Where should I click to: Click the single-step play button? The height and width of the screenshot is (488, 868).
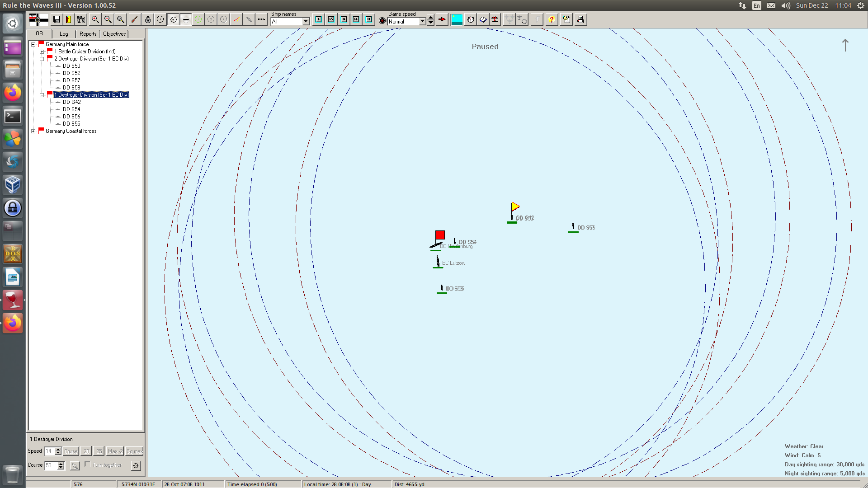319,19
